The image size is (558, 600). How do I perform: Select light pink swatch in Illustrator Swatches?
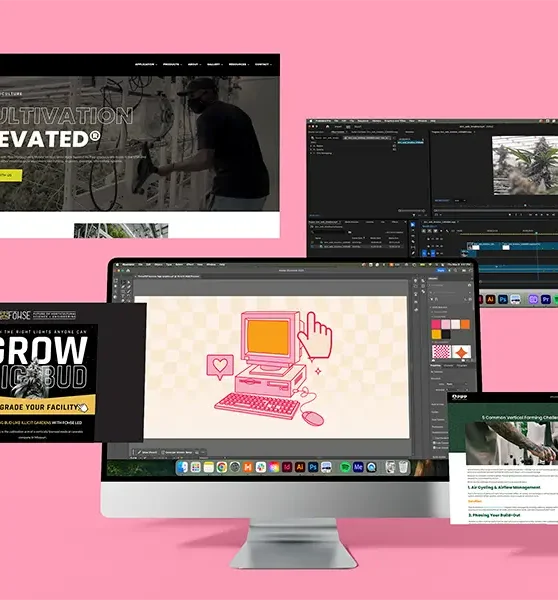445,324
